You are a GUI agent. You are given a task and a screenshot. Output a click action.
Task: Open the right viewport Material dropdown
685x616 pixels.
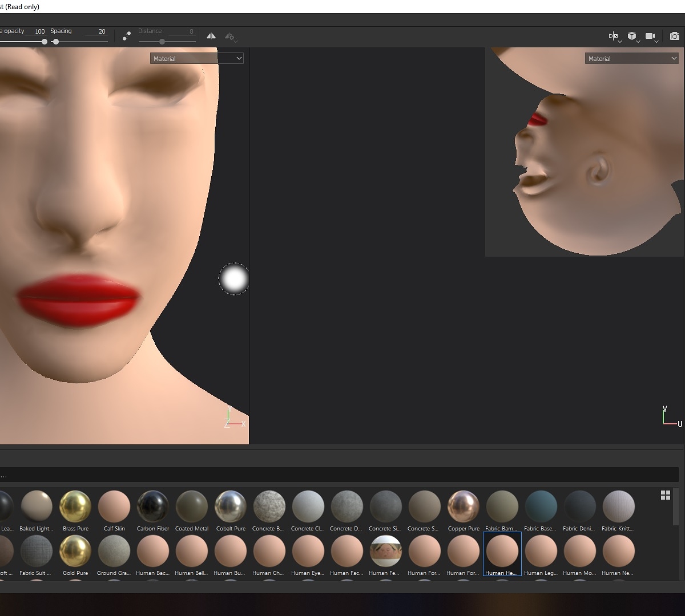click(632, 58)
